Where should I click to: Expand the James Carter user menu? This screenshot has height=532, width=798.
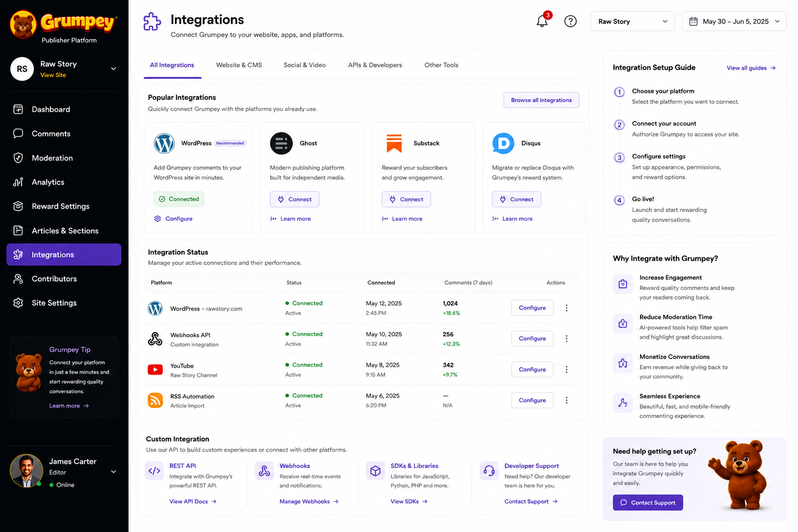point(113,472)
